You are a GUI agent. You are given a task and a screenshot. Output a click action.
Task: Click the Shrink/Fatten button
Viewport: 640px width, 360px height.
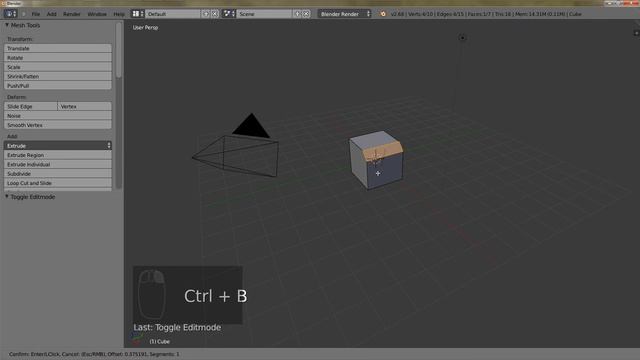[x=58, y=76]
